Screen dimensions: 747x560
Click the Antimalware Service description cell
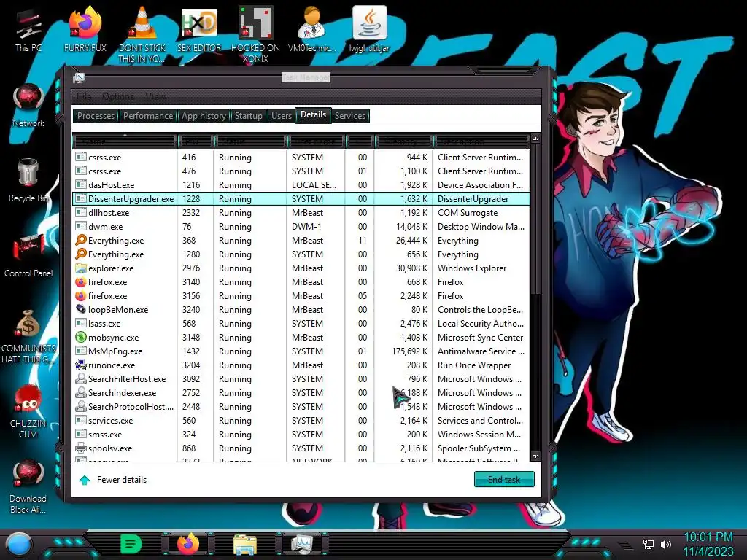[x=481, y=351]
